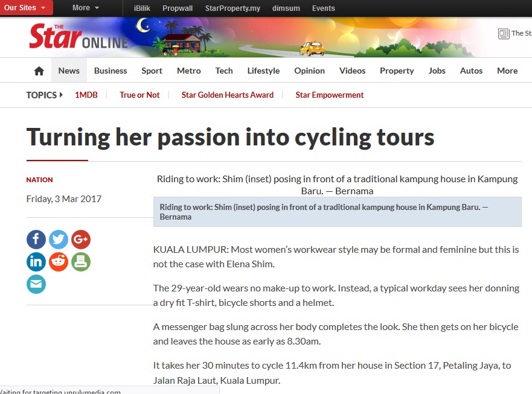This screenshot has width=532, height=394.
Task: Print article using green printer icon
Action: (x=81, y=262)
